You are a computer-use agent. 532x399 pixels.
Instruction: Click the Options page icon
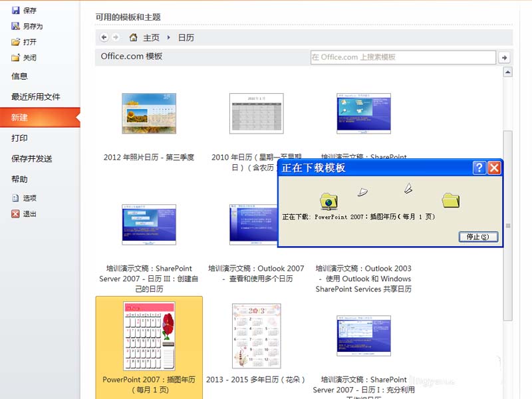(15, 198)
